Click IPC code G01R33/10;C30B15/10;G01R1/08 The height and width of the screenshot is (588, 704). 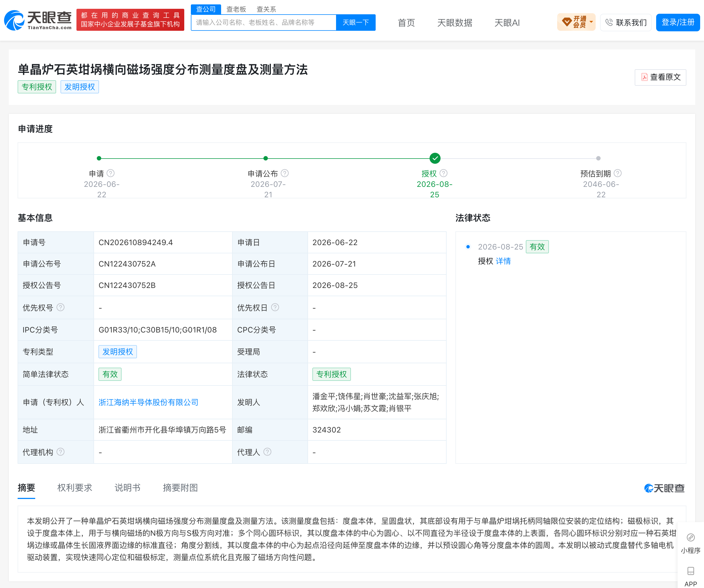click(x=158, y=330)
